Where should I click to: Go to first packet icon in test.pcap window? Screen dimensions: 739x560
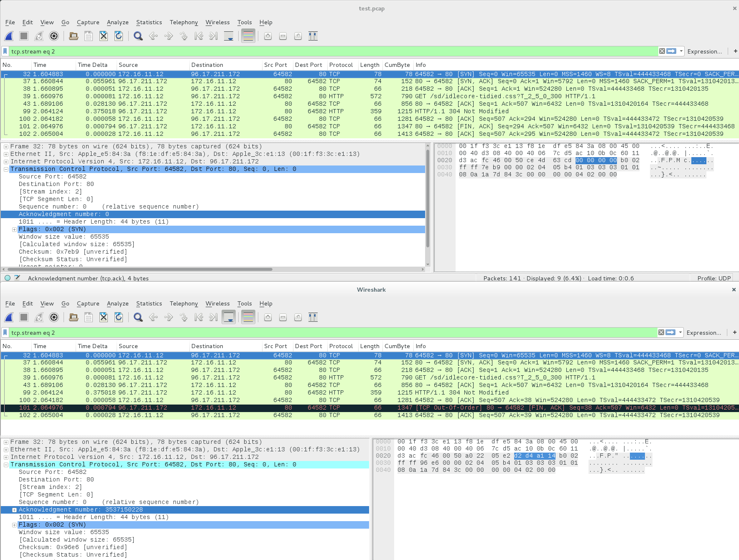click(x=199, y=36)
